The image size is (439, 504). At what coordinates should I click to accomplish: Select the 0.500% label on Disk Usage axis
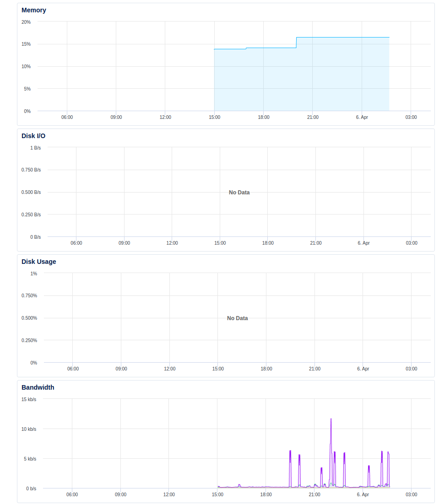[29, 318]
